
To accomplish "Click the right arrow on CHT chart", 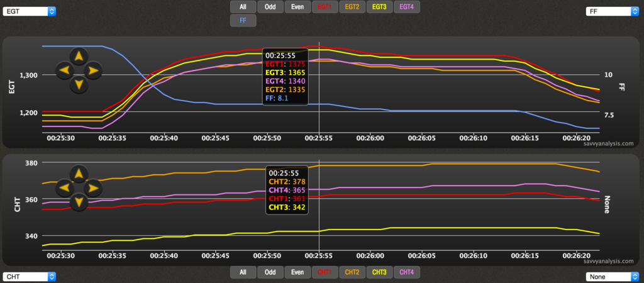I will [92, 187].
